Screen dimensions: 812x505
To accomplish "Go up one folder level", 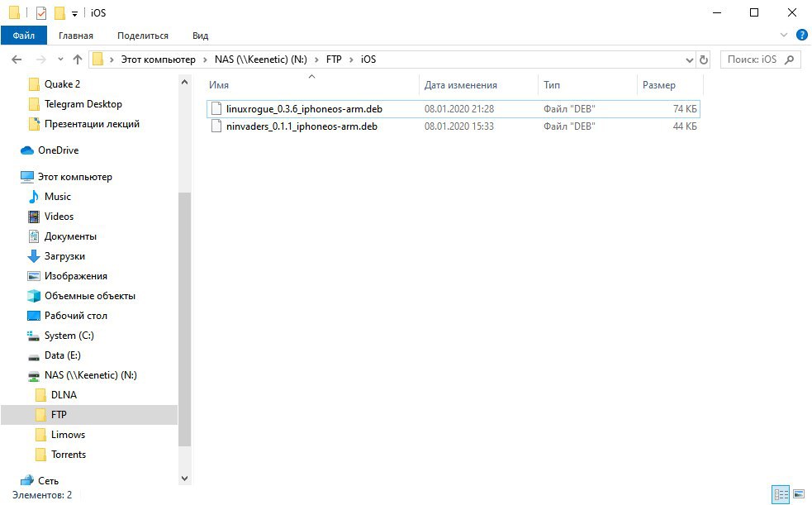I will click(78, 60).
